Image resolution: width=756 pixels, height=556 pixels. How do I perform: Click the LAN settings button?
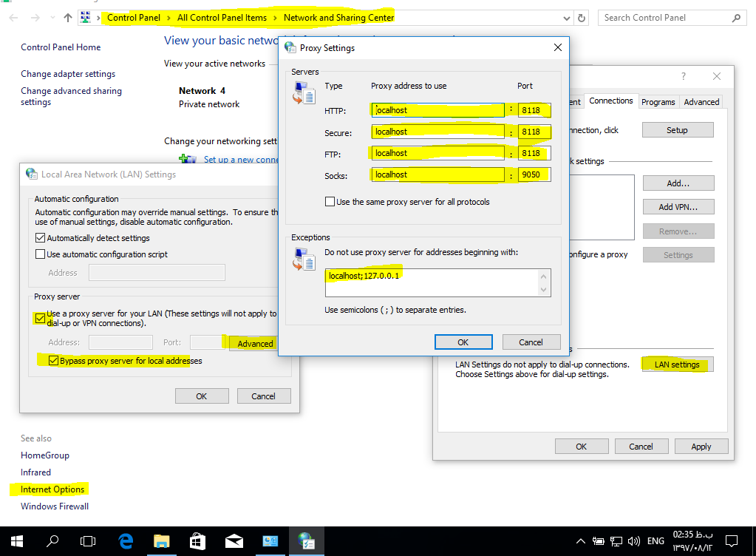click(x=677, y=365)
